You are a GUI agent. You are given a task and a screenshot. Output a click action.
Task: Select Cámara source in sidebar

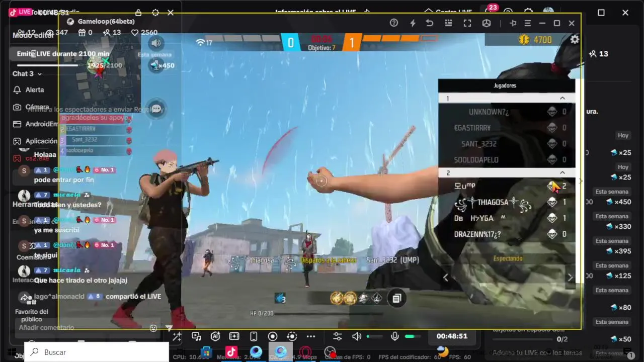31,107
